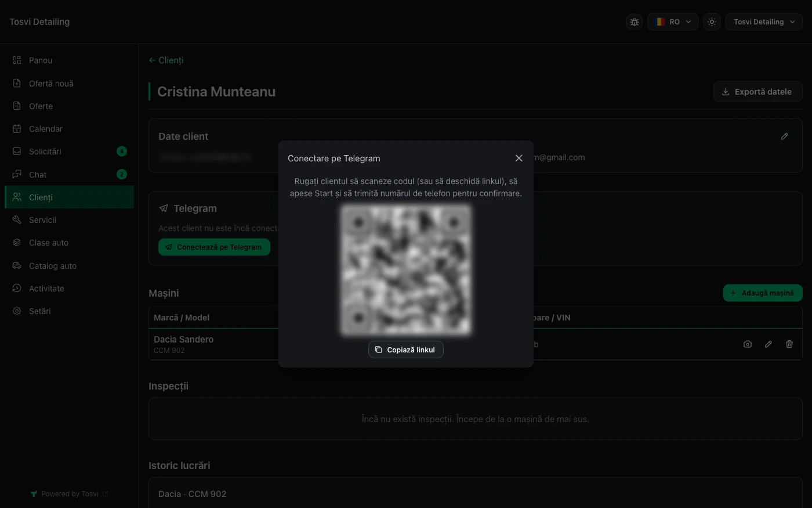Click the Clase auto layers icon
The image size is (812, 508).
[17, 243]
